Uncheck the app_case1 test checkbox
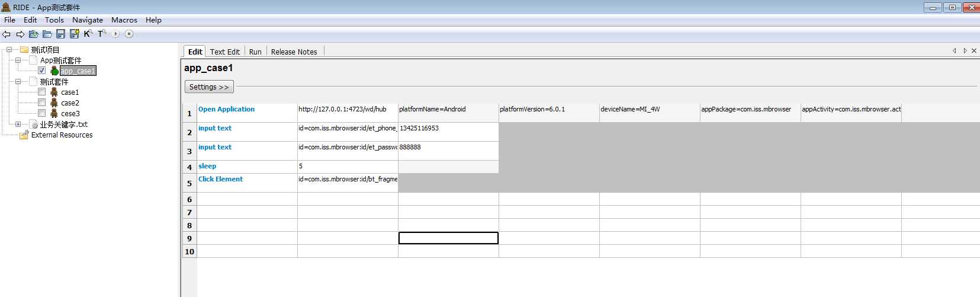The height and width of the screenshot is (297, 980). click(42, 71)
